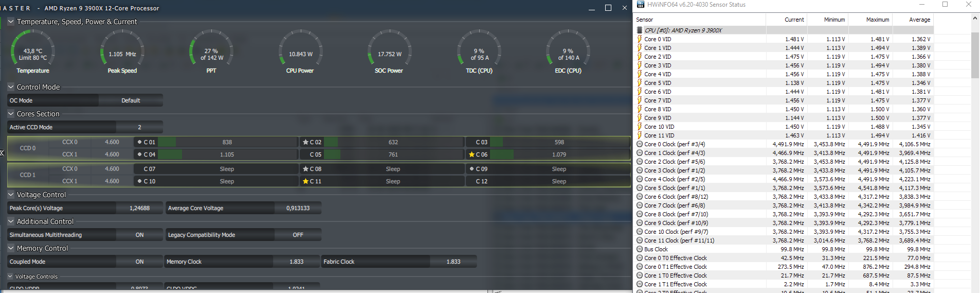Click the clock icon for Core 0 Clock

tap(640, 144)
